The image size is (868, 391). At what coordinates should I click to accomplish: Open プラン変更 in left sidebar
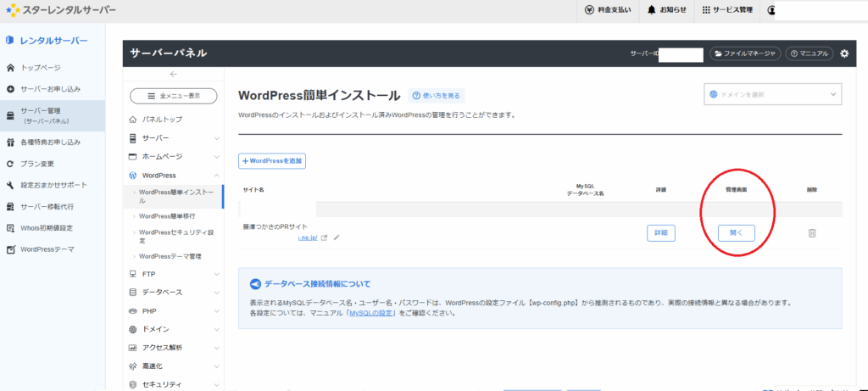pos(38,163)
